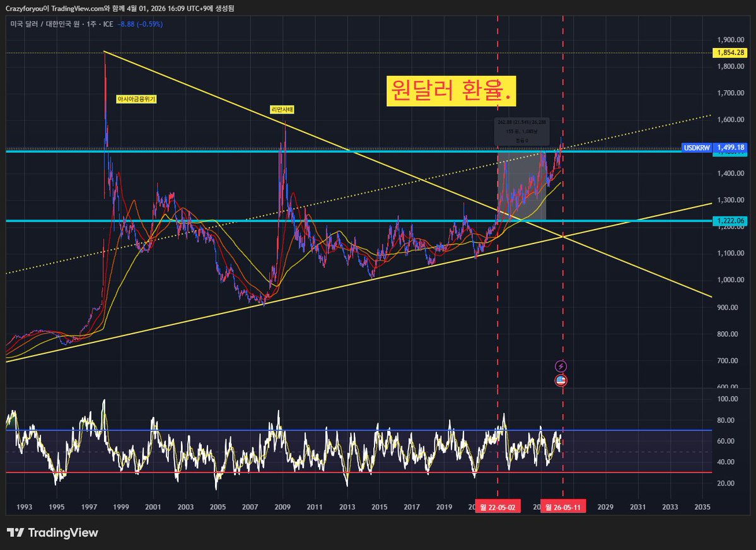Click the 20.00 RSI axis label

(726, 483)
